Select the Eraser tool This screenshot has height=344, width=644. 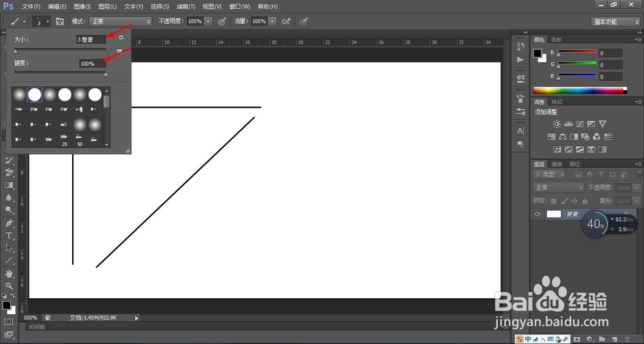click(x=9, y=172)
